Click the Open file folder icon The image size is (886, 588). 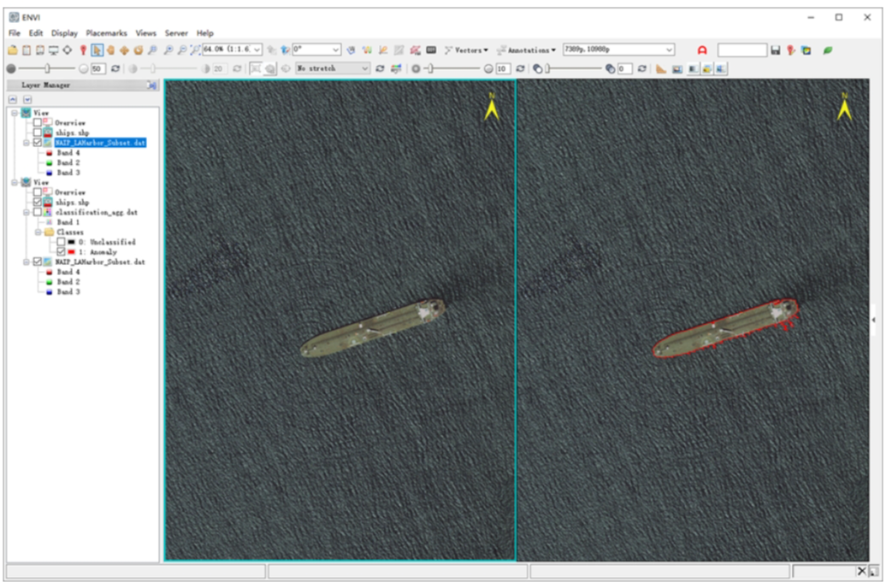13,50
